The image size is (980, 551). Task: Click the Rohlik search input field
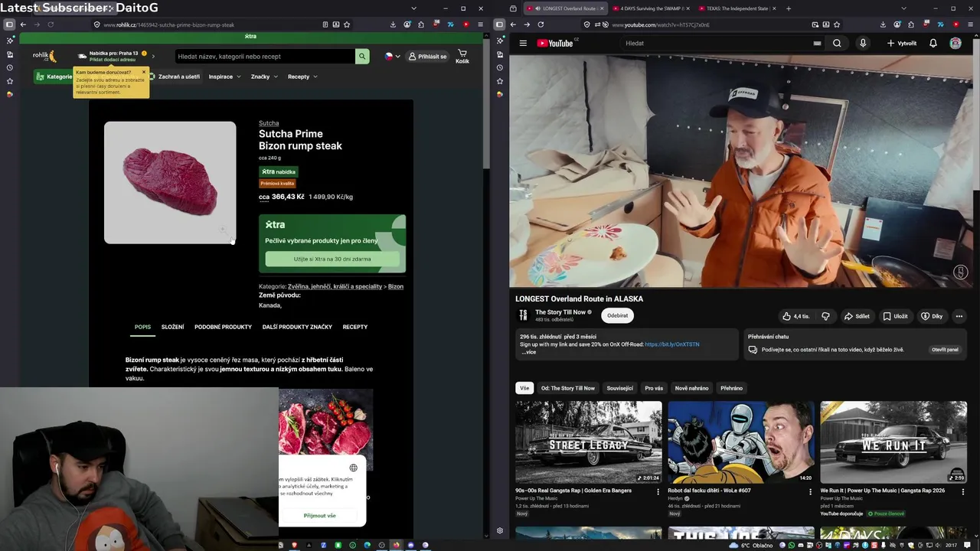coord(264,56)
